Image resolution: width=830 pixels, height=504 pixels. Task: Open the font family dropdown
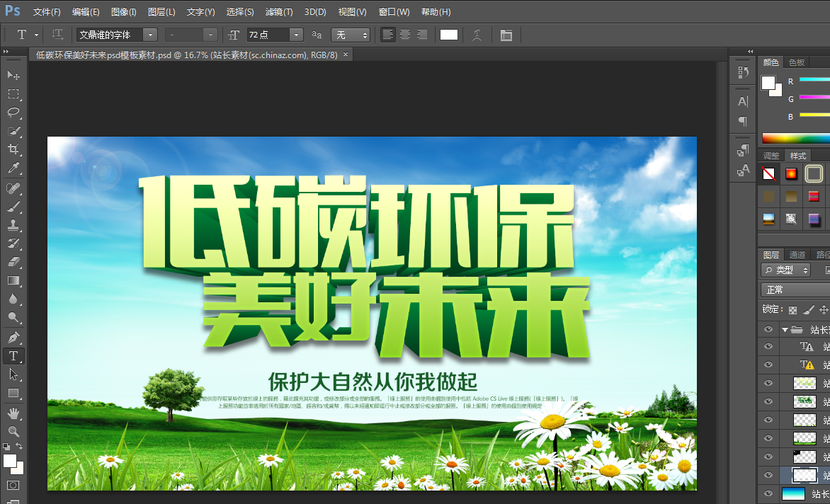point(151,35)
